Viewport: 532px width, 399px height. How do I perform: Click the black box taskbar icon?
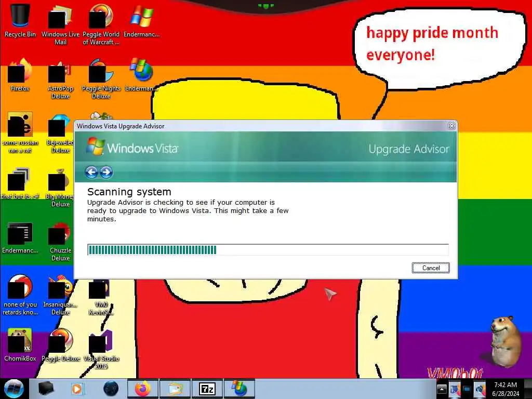click(x=46, y=389)
